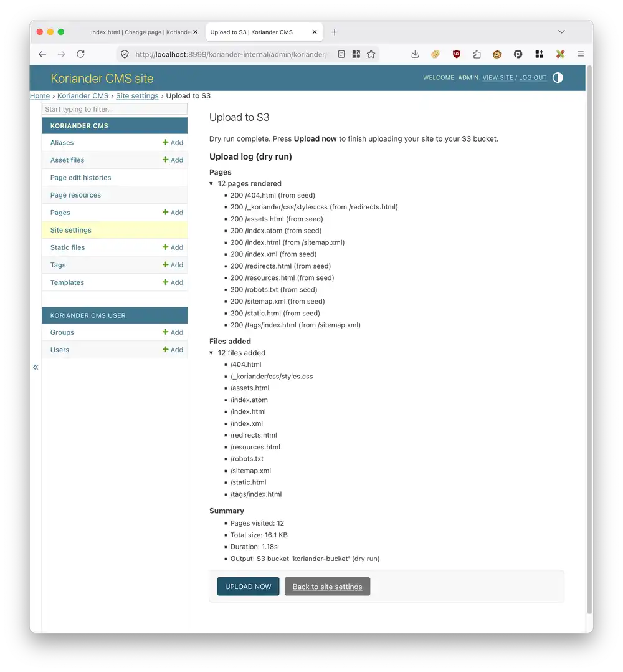
Task: Open Groups in the sidebar
Action: pos(62,333)
